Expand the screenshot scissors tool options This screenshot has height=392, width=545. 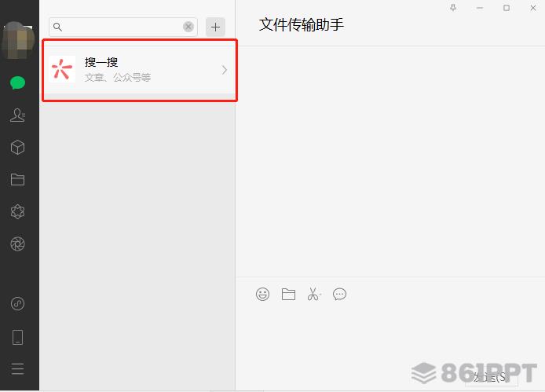320,295
